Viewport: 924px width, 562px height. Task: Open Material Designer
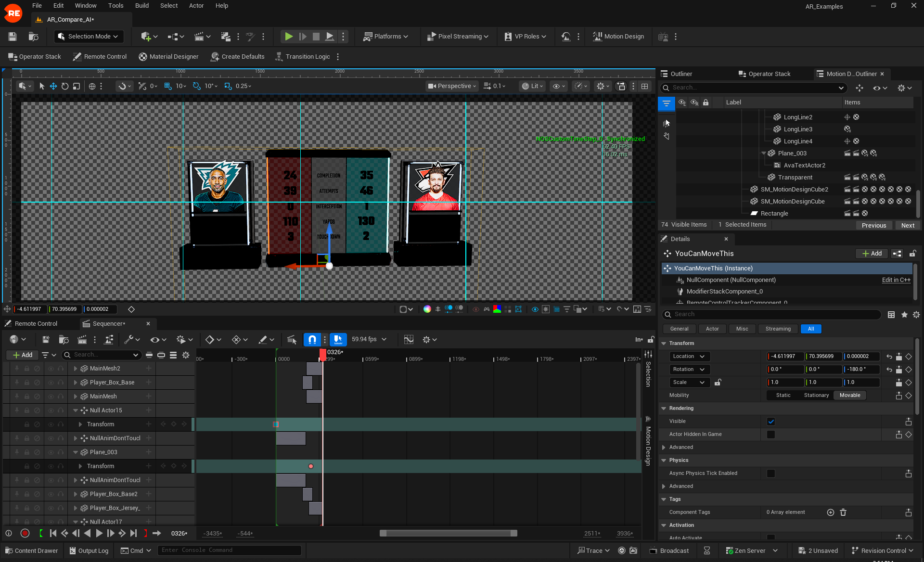[x=168, y=57]
